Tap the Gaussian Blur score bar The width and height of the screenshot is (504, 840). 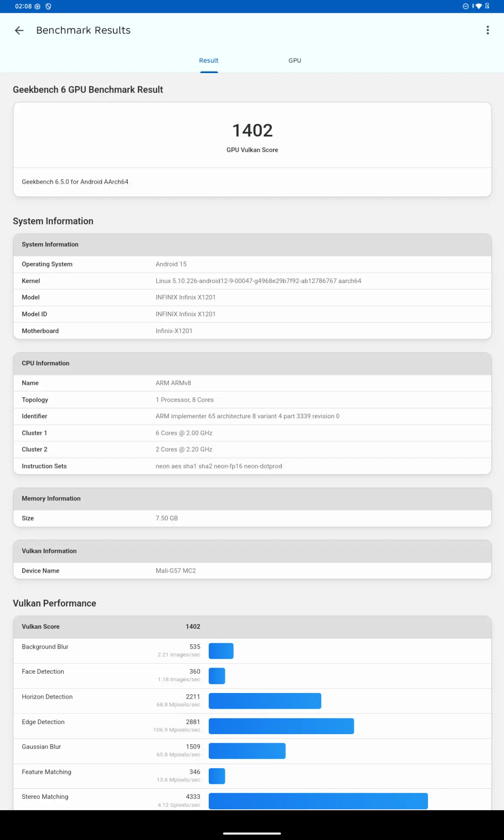click(x=247, y=751)
